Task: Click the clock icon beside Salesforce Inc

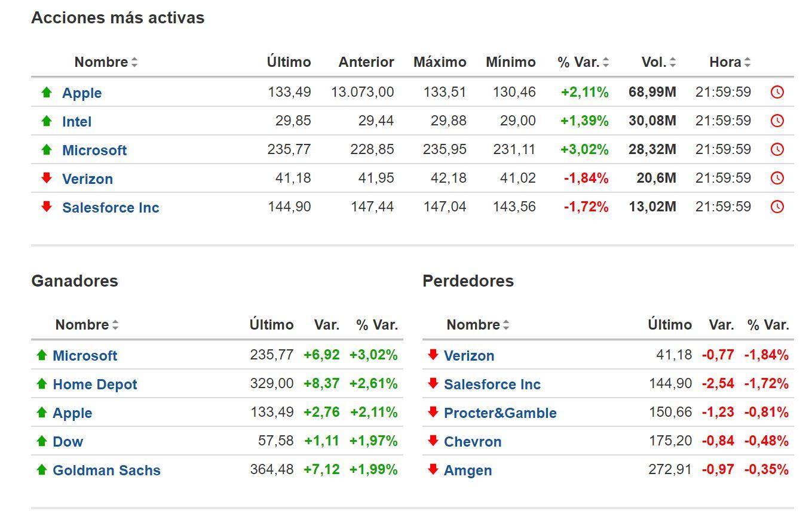Action: 777,206
